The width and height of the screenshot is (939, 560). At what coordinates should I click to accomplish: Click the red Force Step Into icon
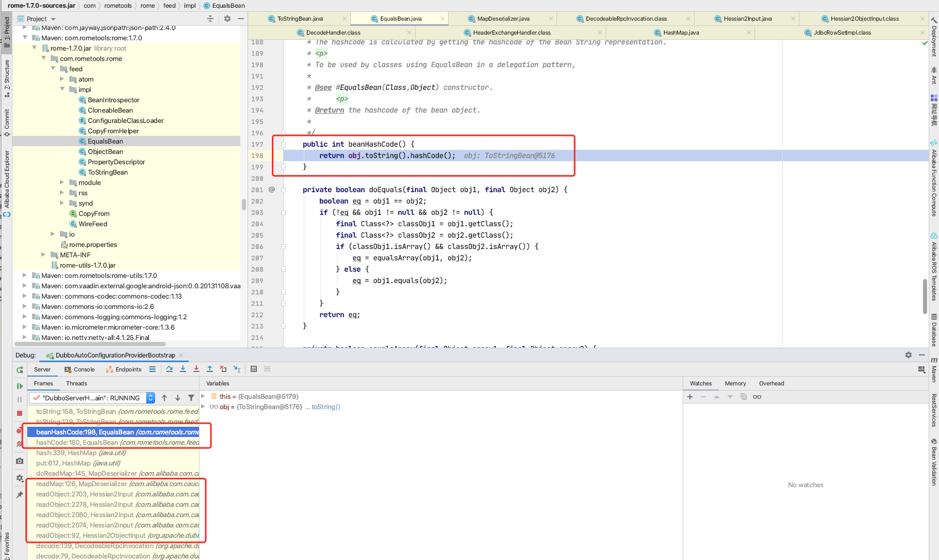point(196,369)
